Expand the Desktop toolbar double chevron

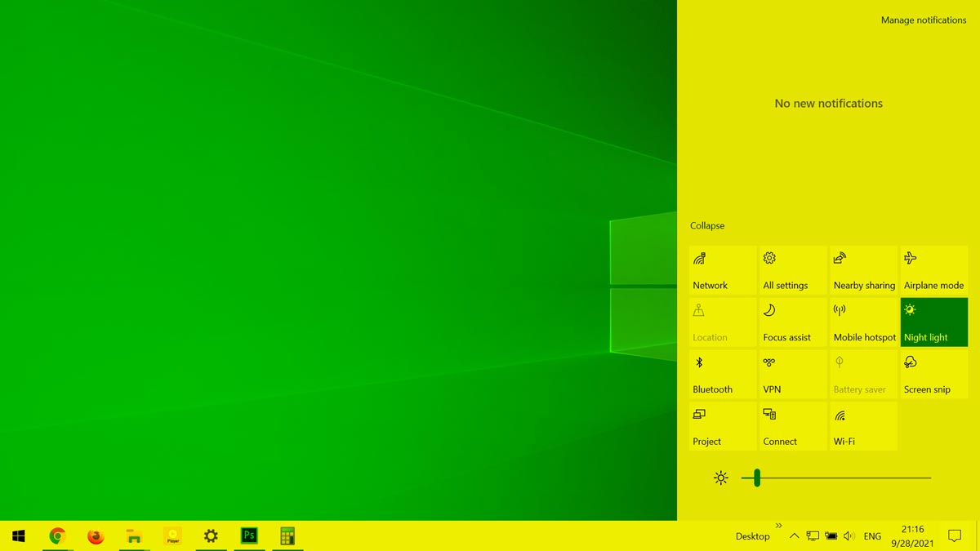[778, 526]
